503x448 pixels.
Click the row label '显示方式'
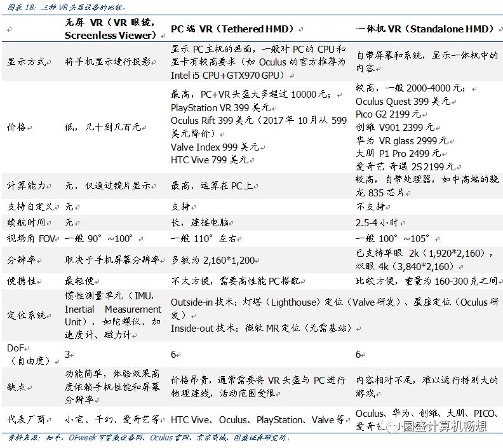26,62
